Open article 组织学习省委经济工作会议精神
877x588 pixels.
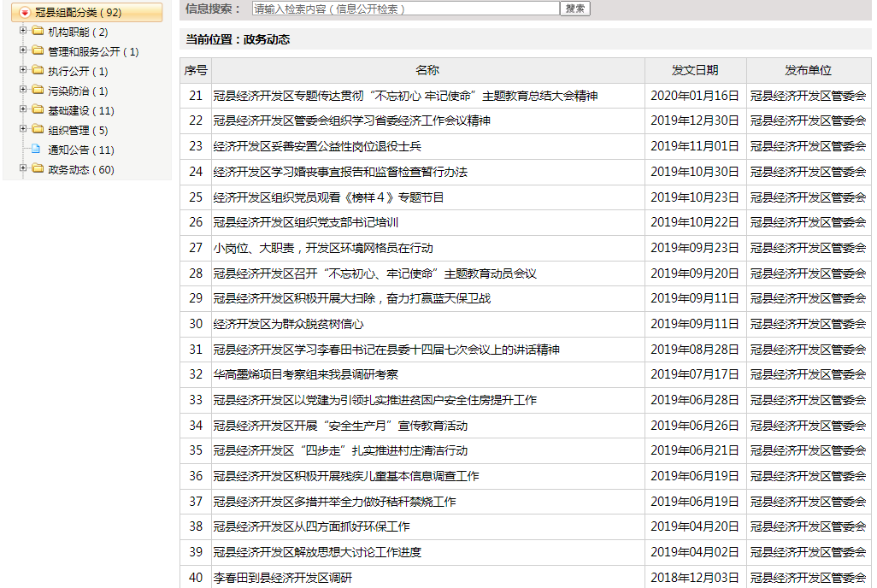(x=352, y=121)
